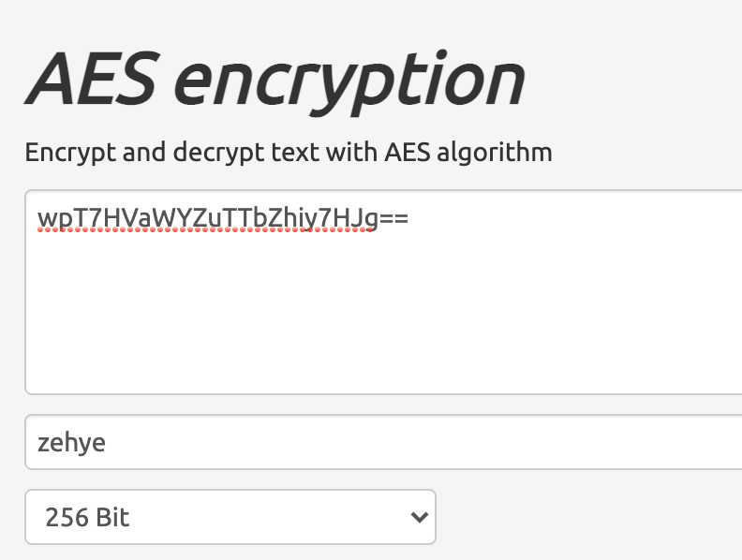Click the word zehye in the key field

[x=71, y=443]
